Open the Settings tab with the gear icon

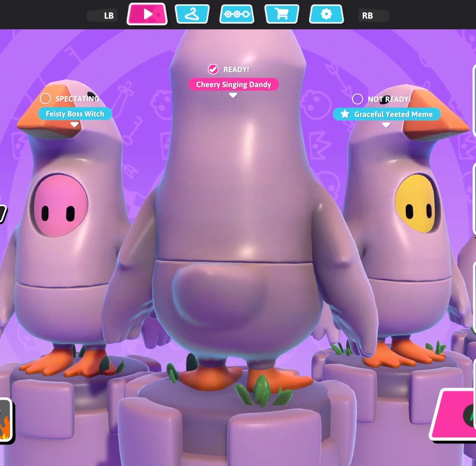click(326, 14)
